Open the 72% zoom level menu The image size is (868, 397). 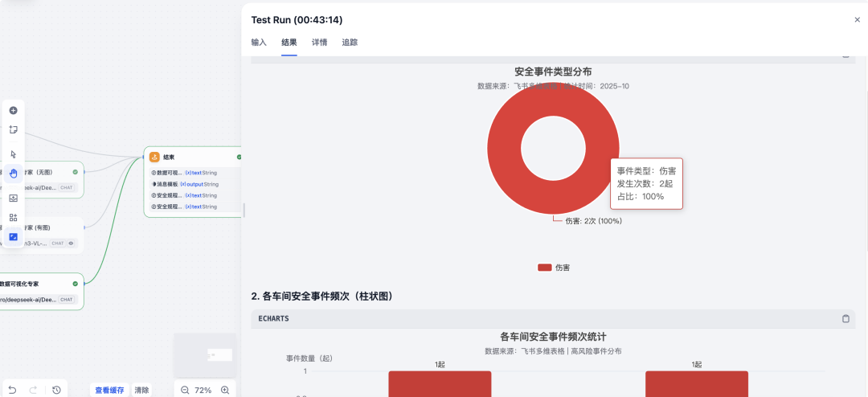pyautogui.click(x=203, y=391)
